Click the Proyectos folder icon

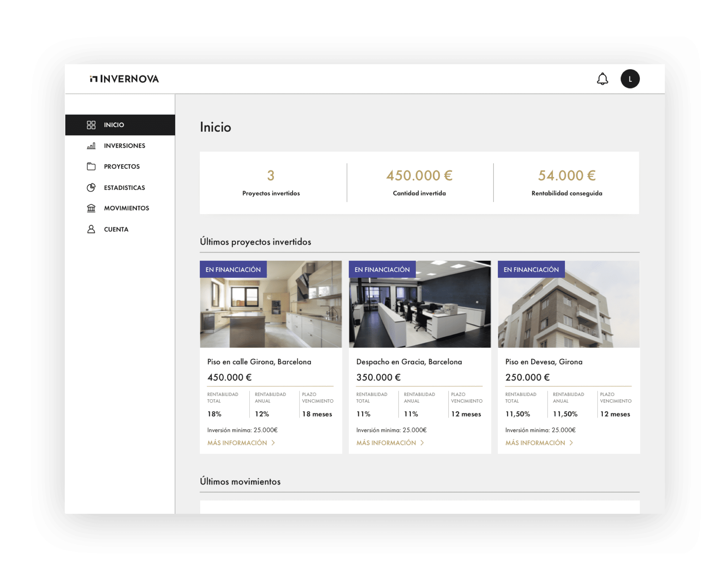[x=91, y=167]
